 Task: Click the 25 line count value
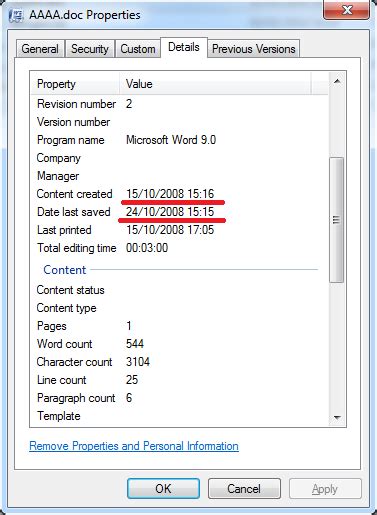132,380
